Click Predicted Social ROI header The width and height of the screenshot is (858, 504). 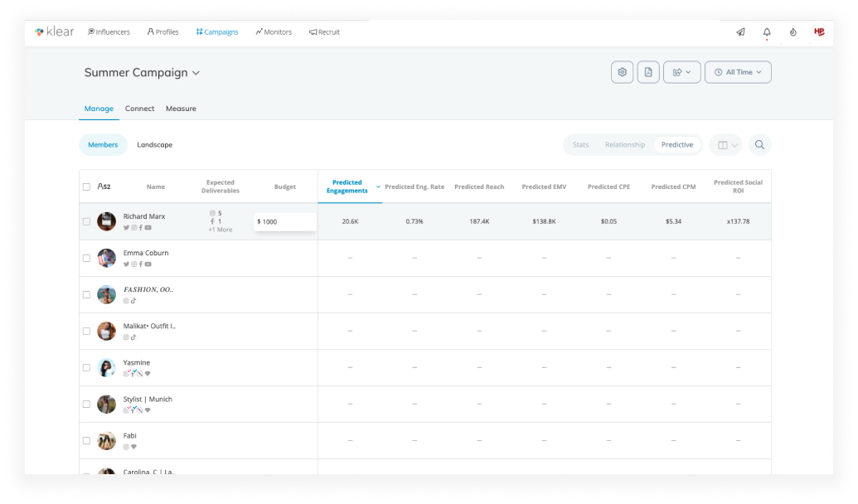pos(738,187)
